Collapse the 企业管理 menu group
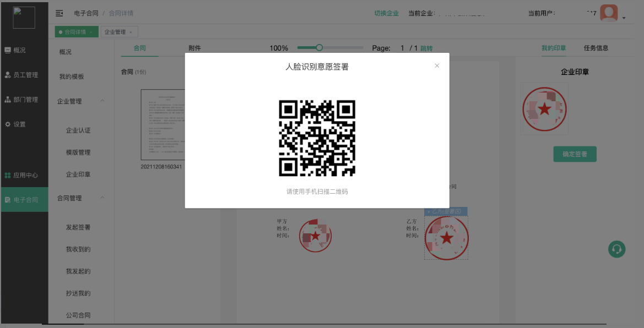The image size is (644, 328). tap(102, 101)
